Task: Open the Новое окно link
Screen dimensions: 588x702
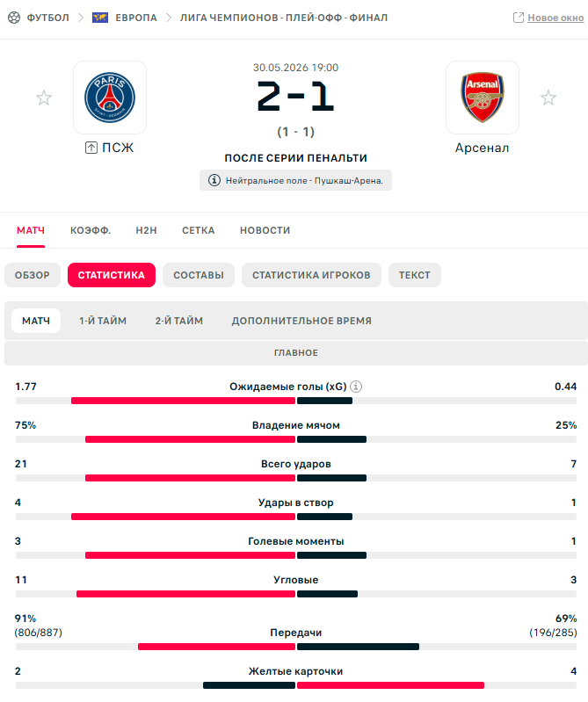Action: point(555,18)
